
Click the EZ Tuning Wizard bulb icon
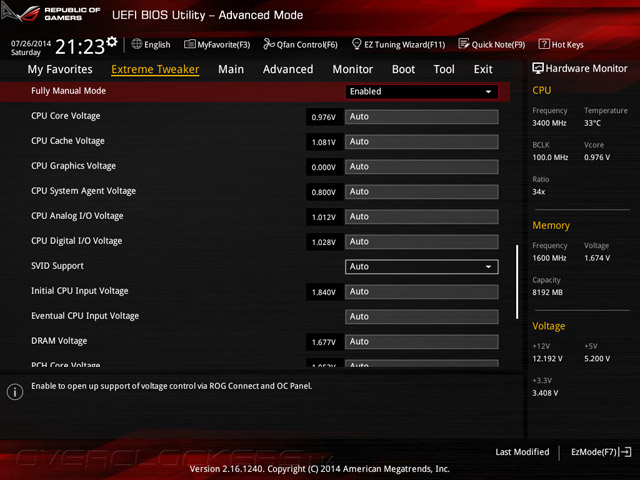pyautogui.click(x=356, y=44)
